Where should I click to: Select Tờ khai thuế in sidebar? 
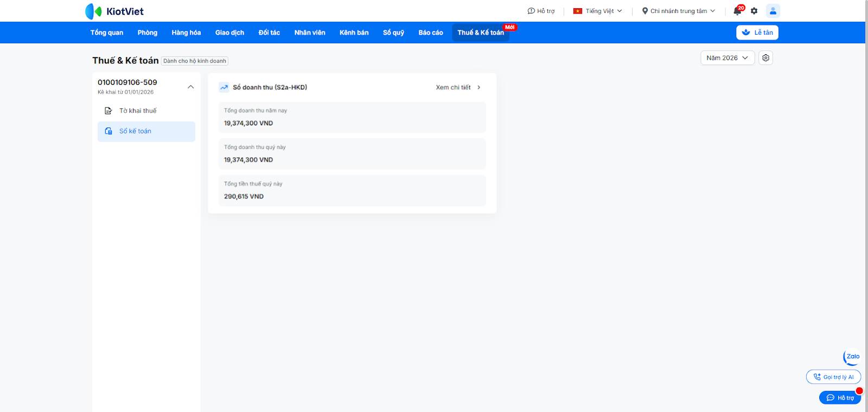coord(146,111)
